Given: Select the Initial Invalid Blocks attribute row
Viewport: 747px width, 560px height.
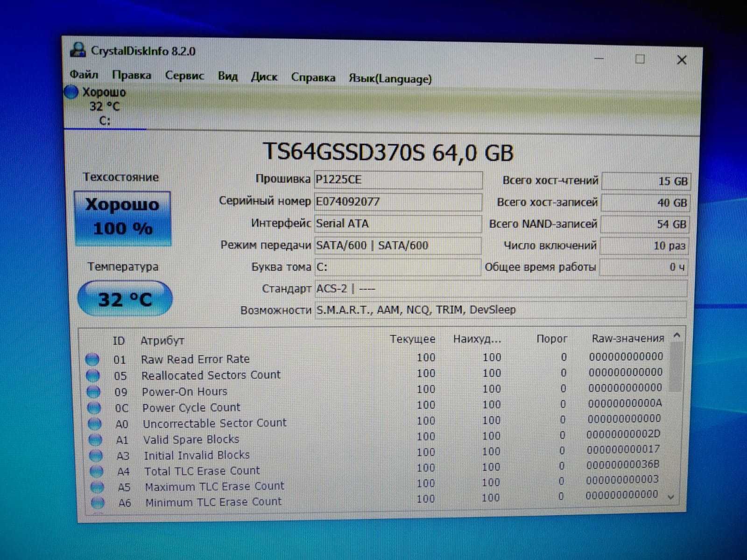Looking at the screenshot, I should tap(376, 453).
